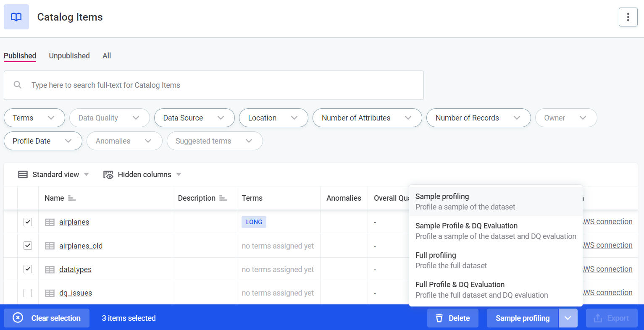The width and height of the screenshot is (644, 330).
Task: Uncheck the datatypes row checkbox
Action: pos(28,269)
